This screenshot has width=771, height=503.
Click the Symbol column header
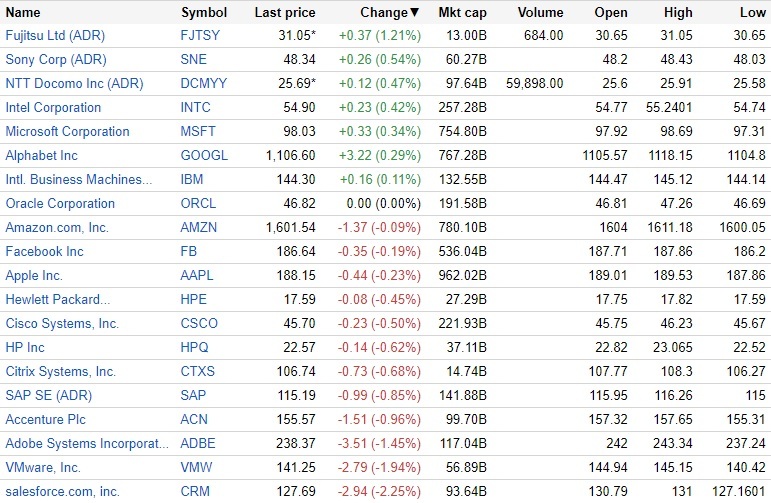tap(204, 13)
